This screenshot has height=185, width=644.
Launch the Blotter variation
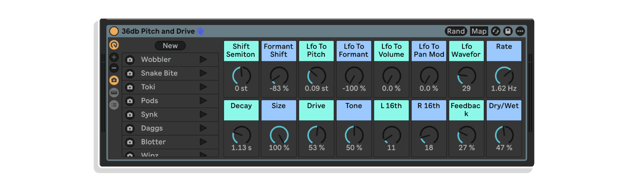pos(203,142)
